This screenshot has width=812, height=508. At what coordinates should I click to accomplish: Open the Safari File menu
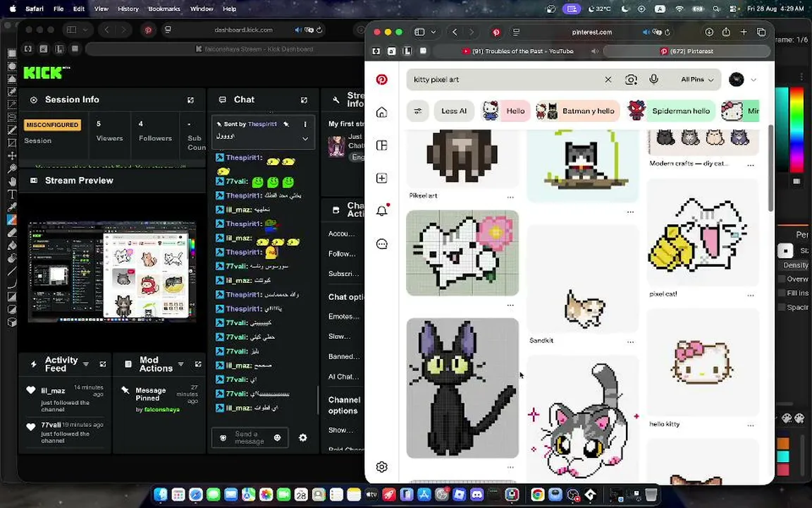tap(59, 8)
